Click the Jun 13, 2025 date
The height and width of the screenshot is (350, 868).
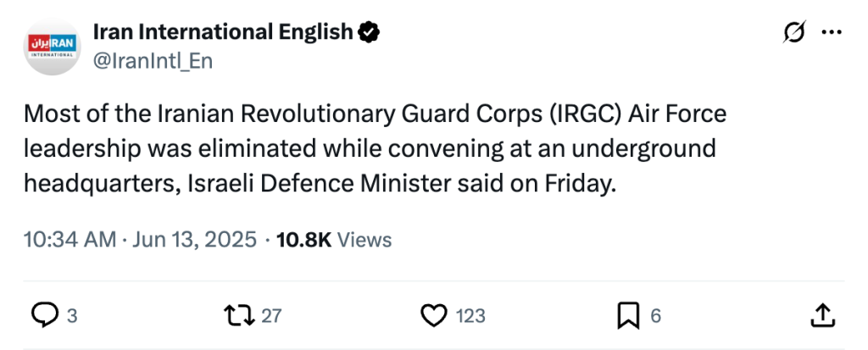pos(196,240)
